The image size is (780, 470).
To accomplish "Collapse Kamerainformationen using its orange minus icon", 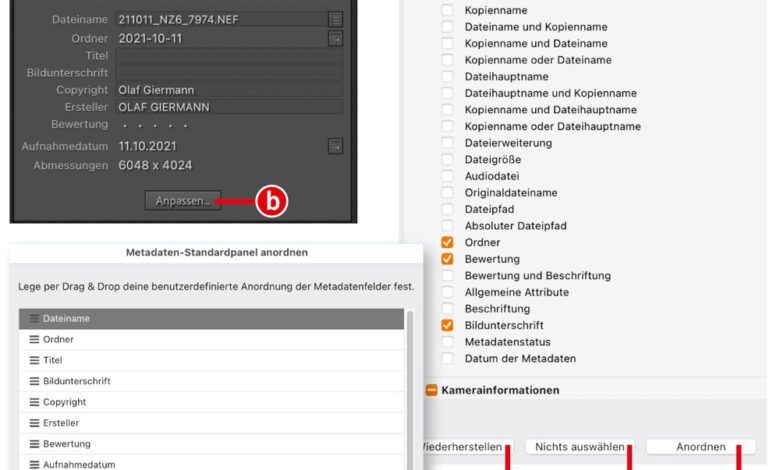I will coord(431,390).
